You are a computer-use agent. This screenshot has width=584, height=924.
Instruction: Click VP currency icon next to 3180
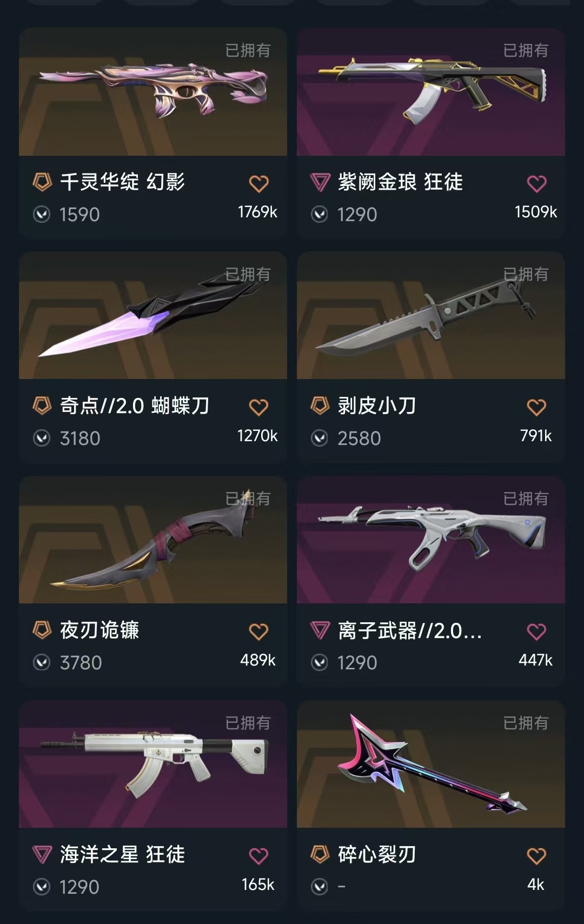42,438
